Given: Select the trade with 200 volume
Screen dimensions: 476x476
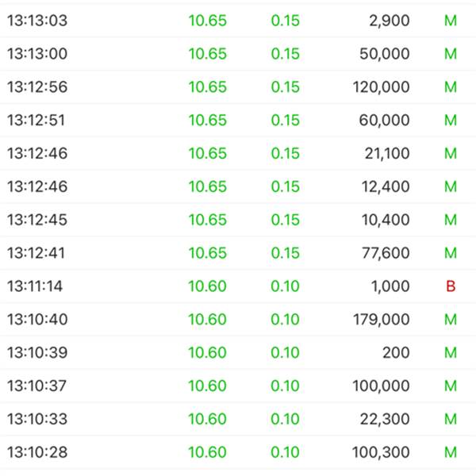Looking at the screenshot, I should click(x=238, y=352).
